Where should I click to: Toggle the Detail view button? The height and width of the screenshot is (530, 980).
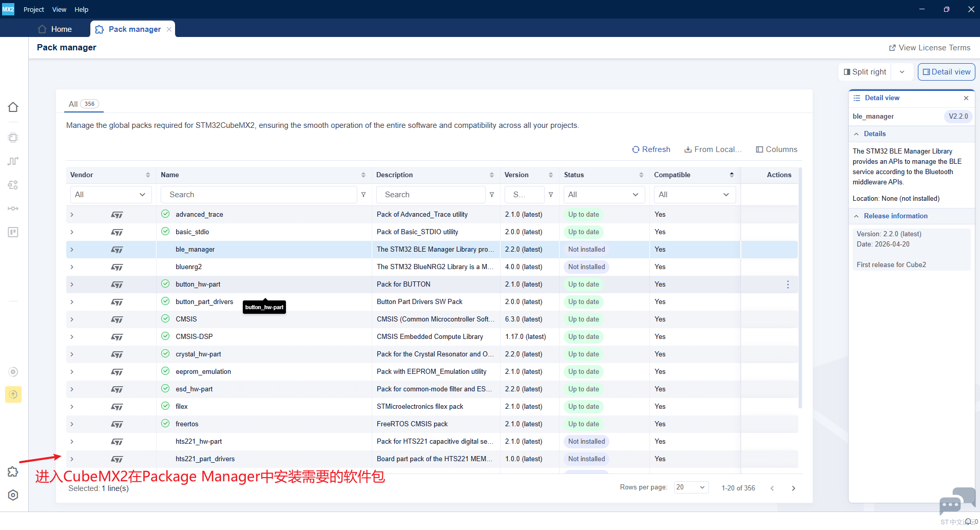[947, 72]
